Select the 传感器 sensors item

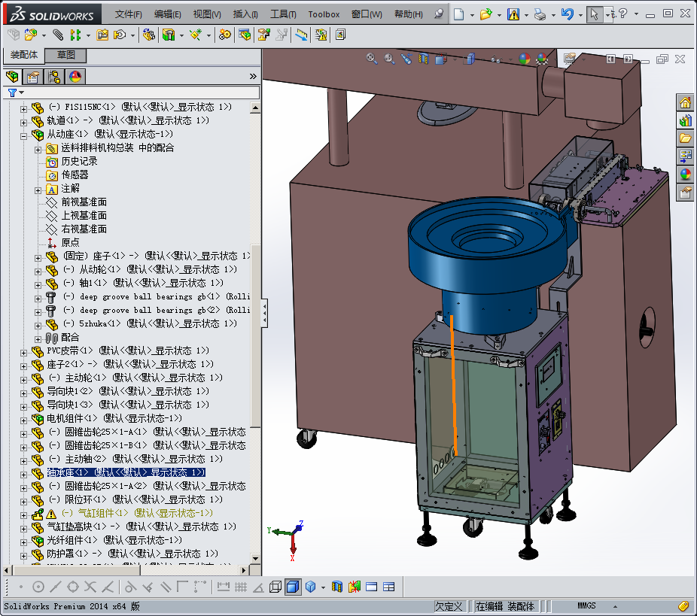coord(75,175)
